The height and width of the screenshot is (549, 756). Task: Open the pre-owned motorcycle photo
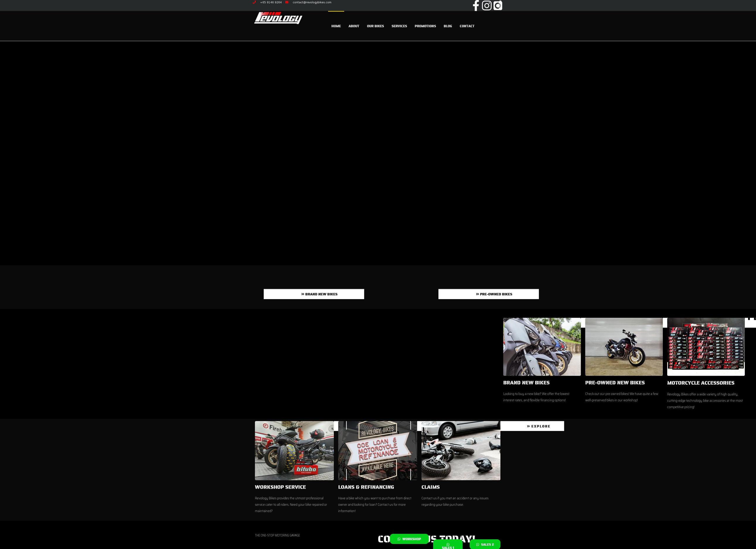coord(624,347)
